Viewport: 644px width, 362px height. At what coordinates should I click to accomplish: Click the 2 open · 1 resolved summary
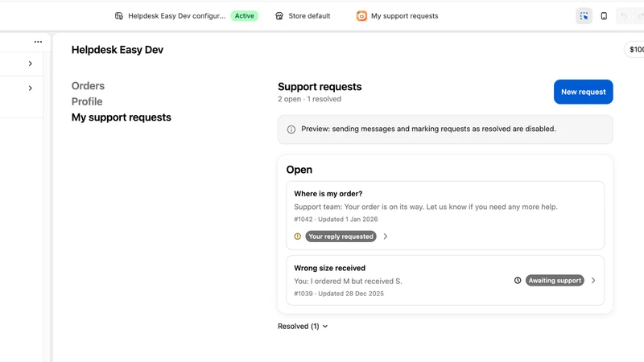click(x=309, y=99)
